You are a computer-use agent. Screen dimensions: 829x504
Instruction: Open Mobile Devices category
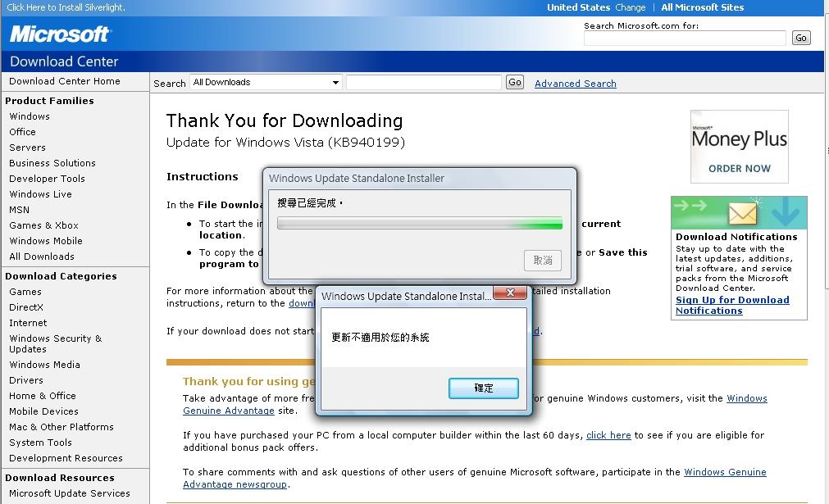(44, 411)
